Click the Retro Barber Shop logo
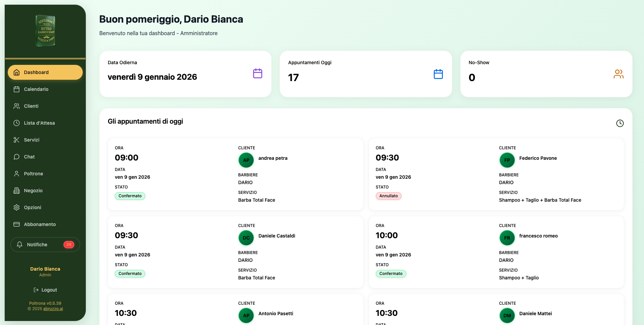644x325 pixels. pyautogui.click(x=45, y=31)
